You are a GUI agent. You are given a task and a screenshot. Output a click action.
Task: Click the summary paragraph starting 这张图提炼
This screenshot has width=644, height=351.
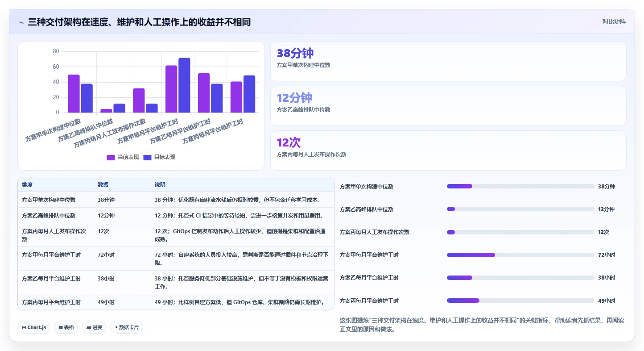pos(482,325)
